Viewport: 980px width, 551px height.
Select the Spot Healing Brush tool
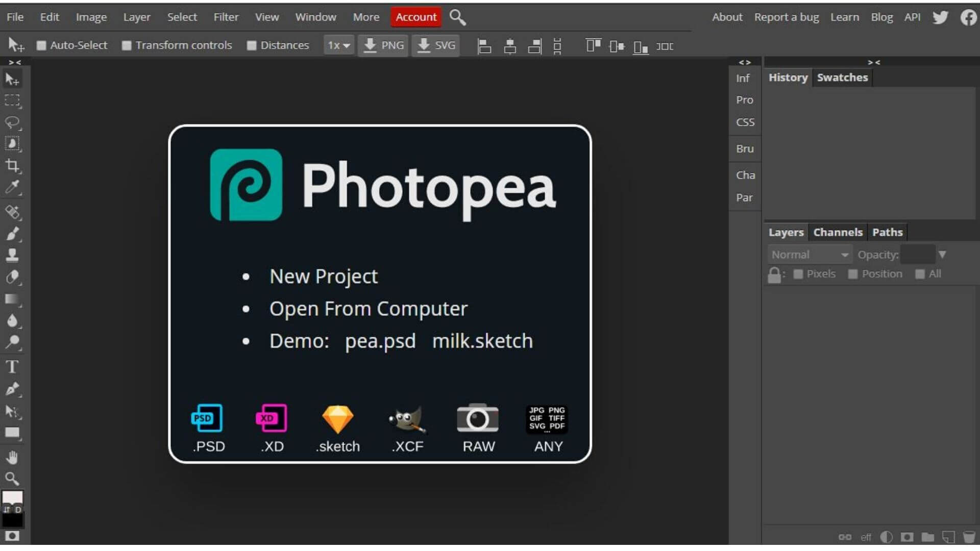coord(12,212)
